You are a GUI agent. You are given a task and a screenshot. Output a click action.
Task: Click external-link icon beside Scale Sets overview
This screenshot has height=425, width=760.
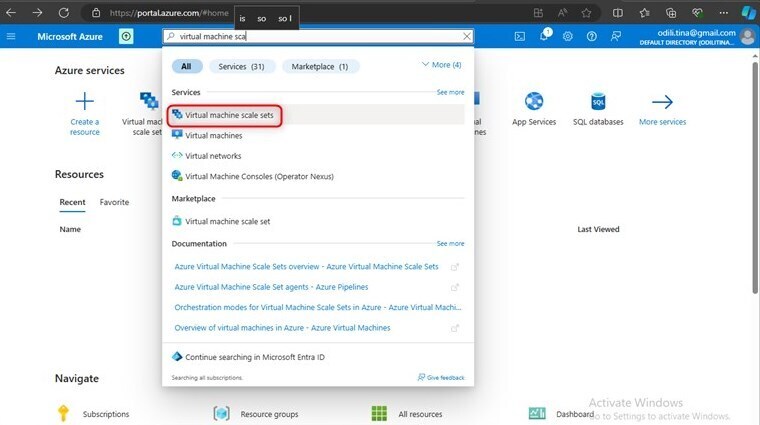(x=455, y=267)
